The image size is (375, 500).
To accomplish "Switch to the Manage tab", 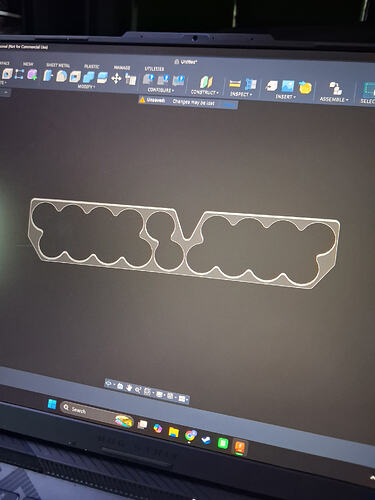I will (x=122, y=67).
